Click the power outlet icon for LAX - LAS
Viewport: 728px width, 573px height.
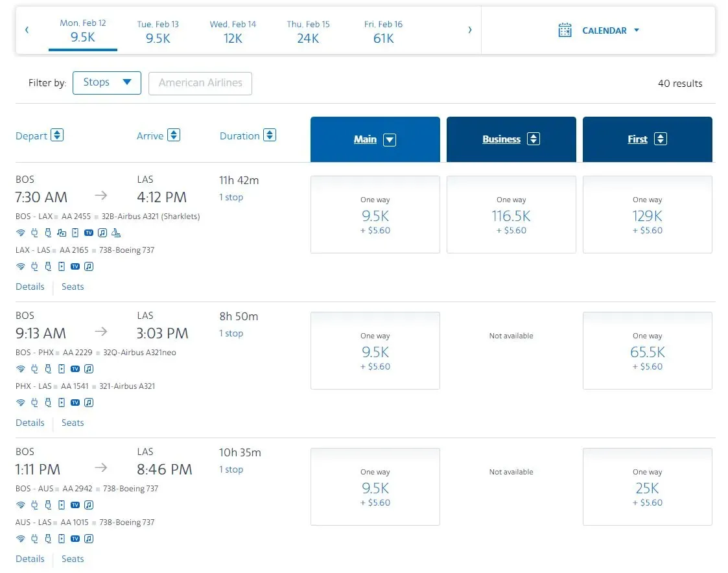[34, 266]
